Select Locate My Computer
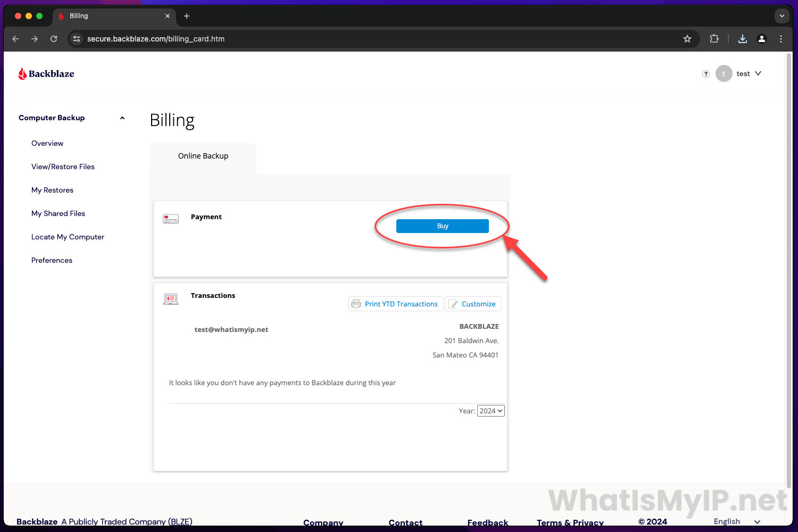Viewport: 798px width, 532px height. click(x=68, y=237)
